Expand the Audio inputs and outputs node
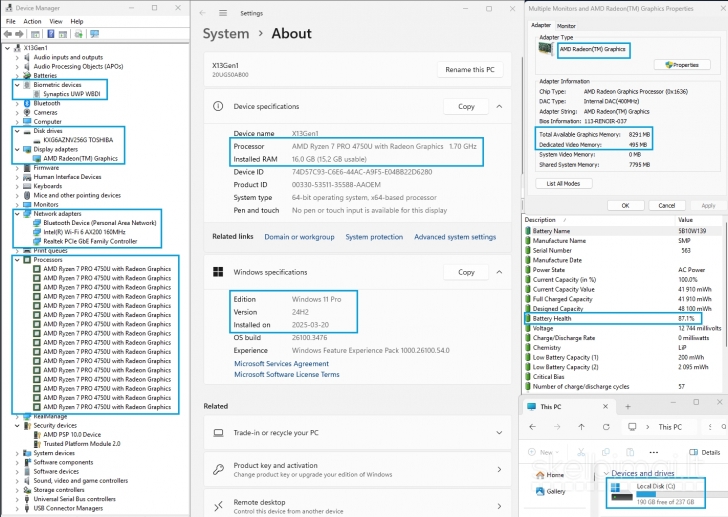This screenshot has width=728, height=517. click(17, 57)
